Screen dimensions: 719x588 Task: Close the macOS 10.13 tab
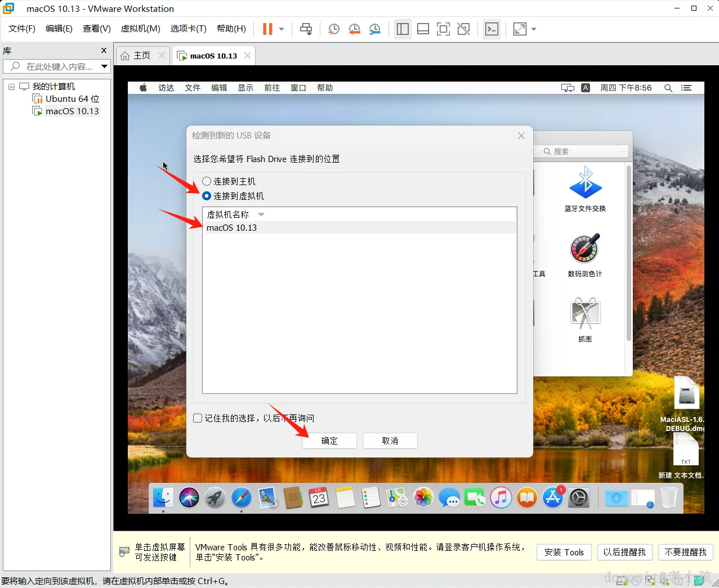(247, 56)
